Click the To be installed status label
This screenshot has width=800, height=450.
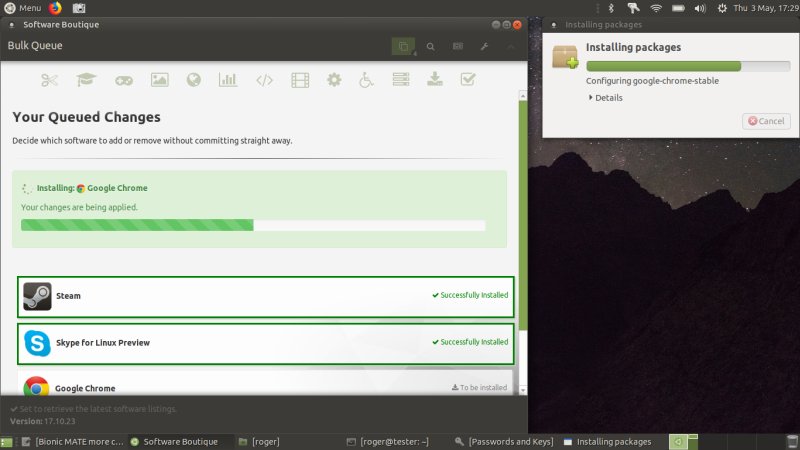(x=479, y=388)
